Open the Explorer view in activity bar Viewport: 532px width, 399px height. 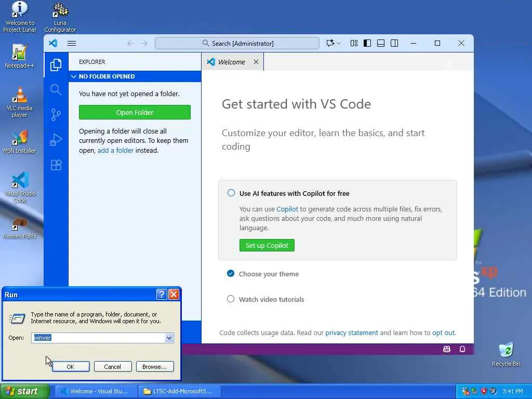coord(56,64)
